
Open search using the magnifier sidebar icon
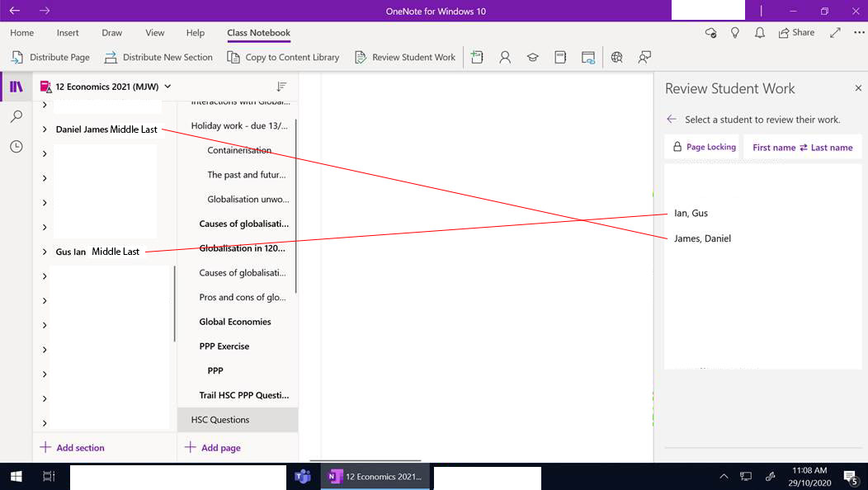point(17,116)
